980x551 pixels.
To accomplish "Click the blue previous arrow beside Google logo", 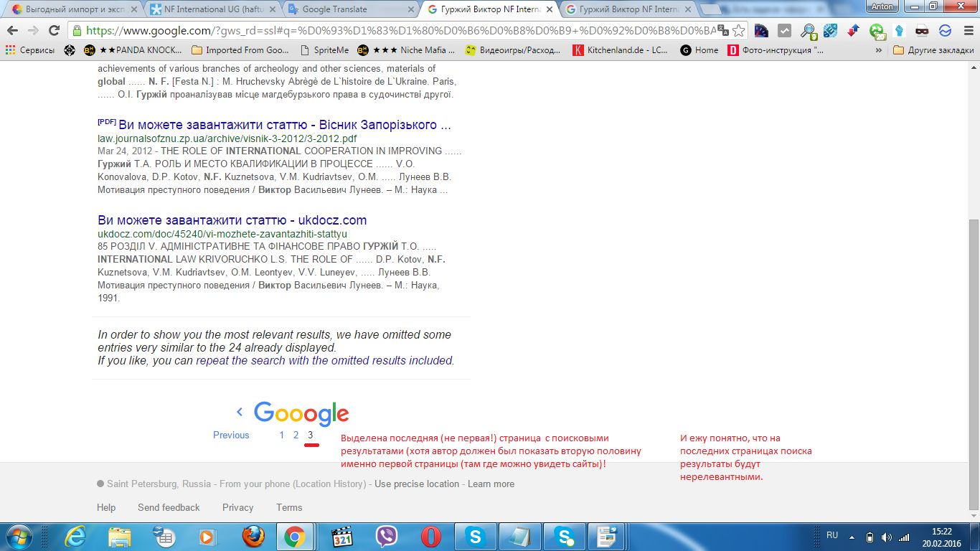I will [x=240, y=412].
